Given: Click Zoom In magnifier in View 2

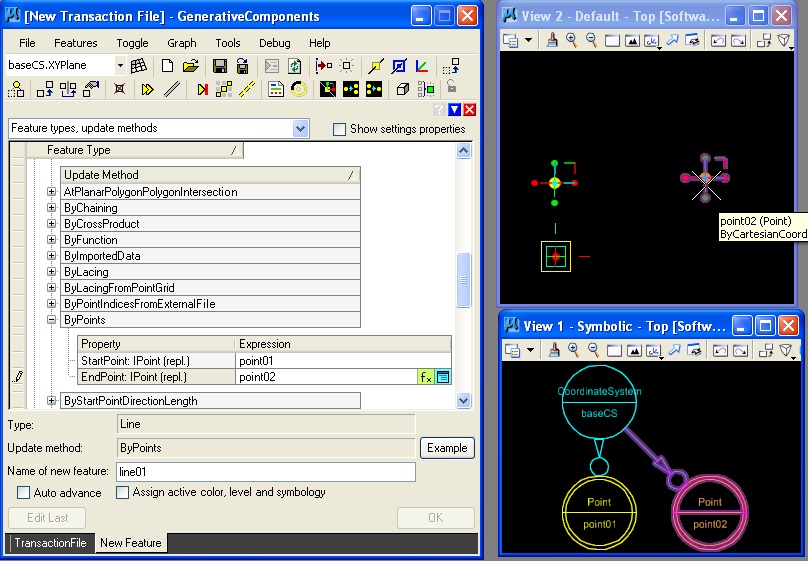Looking at the screenshot, I should (x=571, y=40).
